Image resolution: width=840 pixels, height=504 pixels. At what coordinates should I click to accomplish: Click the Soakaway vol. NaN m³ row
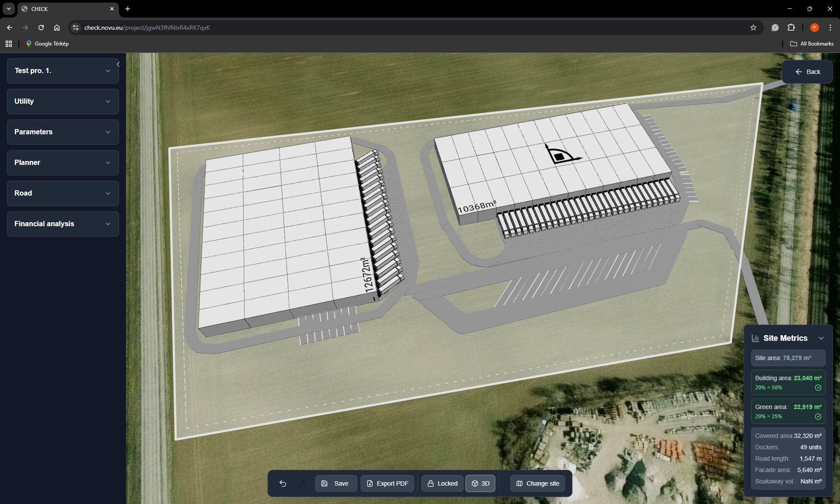tap(788, 481)
